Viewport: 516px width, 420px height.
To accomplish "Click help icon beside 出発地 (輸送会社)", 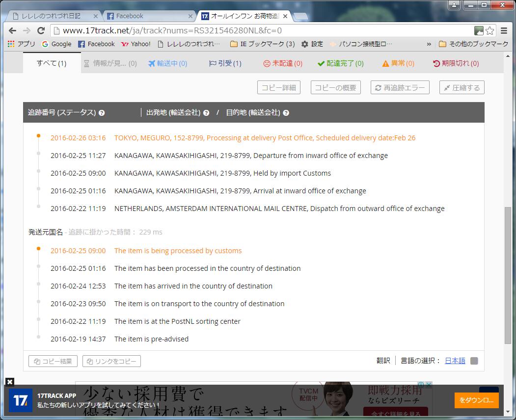I will [x=206, y=113].
